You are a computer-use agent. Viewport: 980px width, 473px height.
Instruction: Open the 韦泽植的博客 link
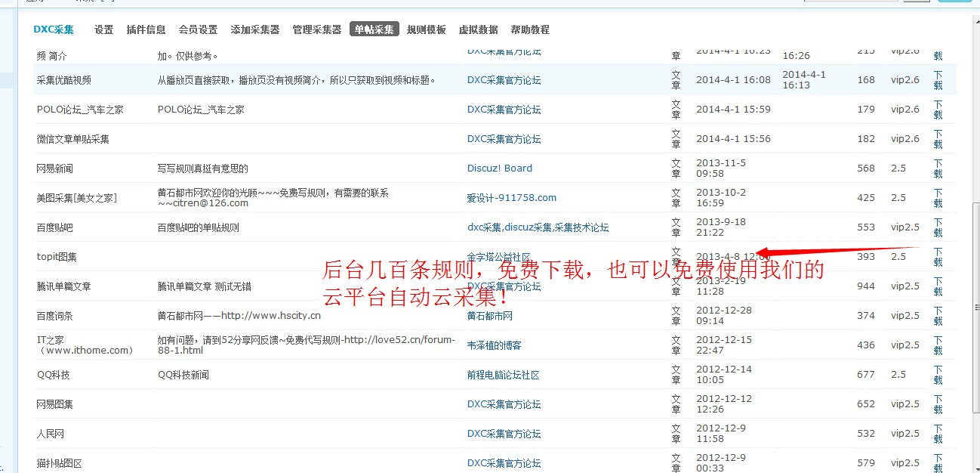(x=494, y=345)
